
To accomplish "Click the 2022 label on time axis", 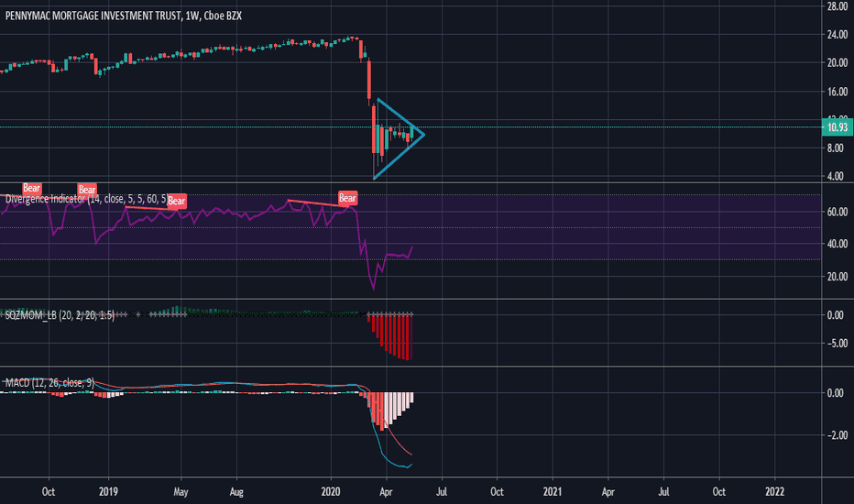I will (774, 491).
